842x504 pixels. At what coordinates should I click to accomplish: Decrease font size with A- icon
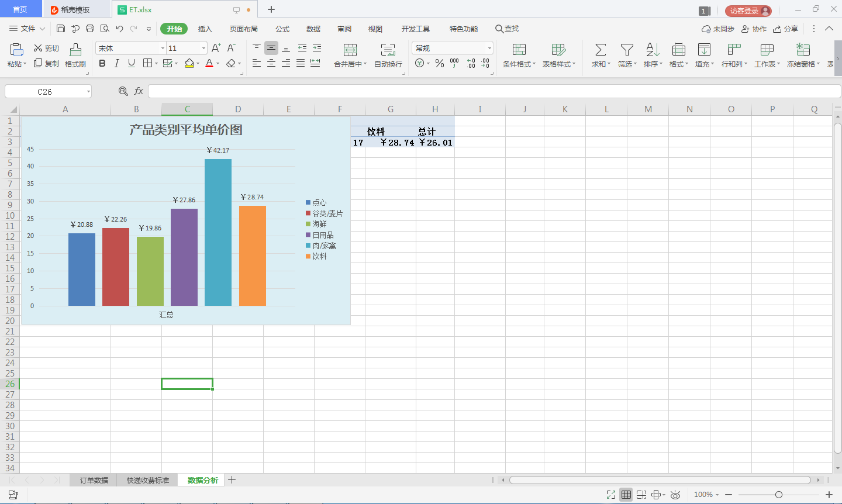[x=232, y=48]
